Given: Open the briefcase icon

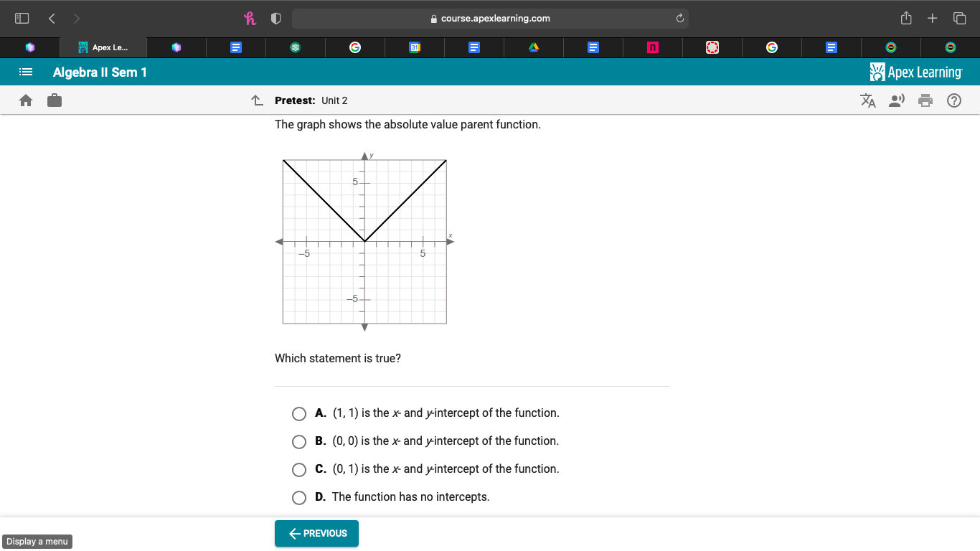Looking at the screenshot, I should coord(55,100).
